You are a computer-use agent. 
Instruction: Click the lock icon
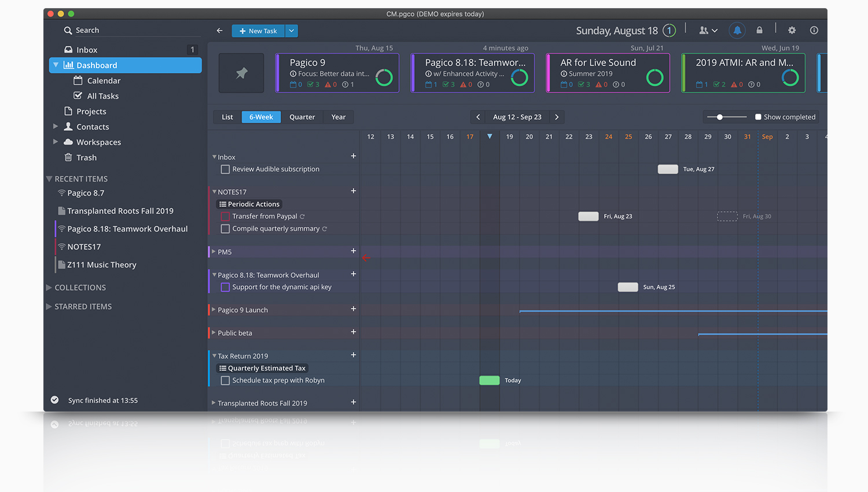760,30
